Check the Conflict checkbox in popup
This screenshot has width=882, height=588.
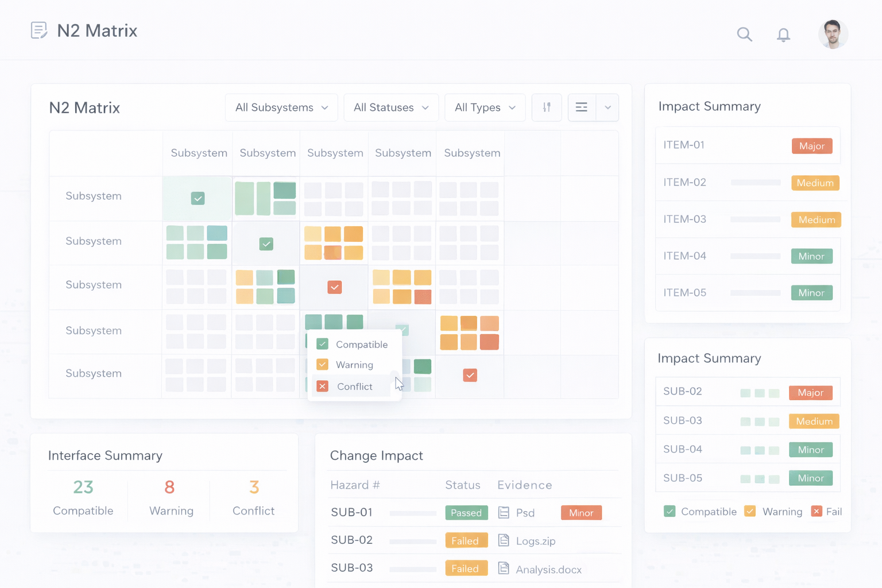coord(323,386)
